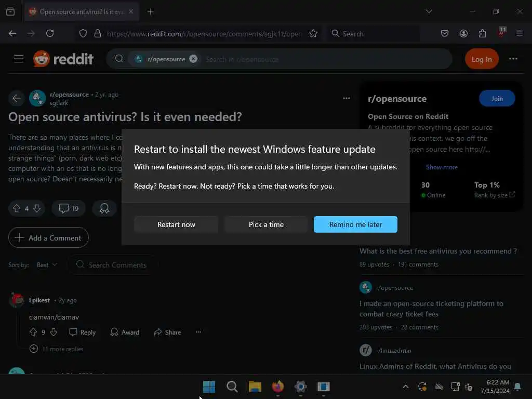Expand Sort by Best dropdown
This screenshot has width=532, height=399.
[x=47, y=264]
